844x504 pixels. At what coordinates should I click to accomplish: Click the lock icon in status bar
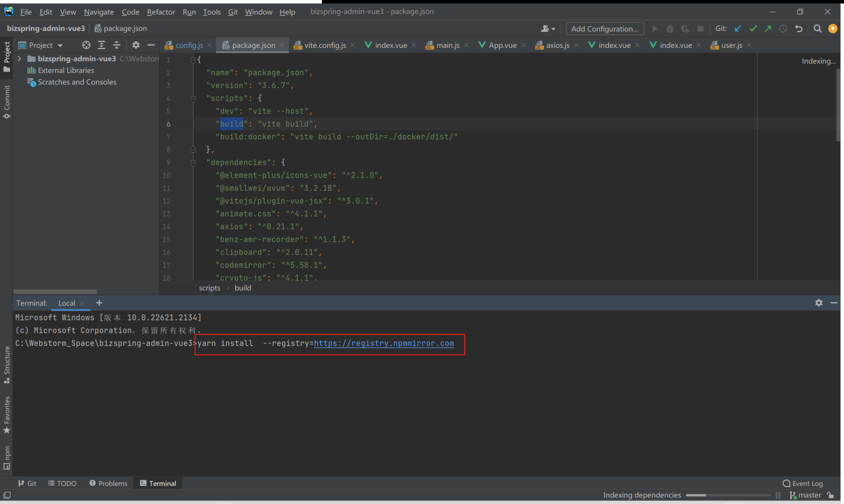pyautogui.click(x=830, y=496)
